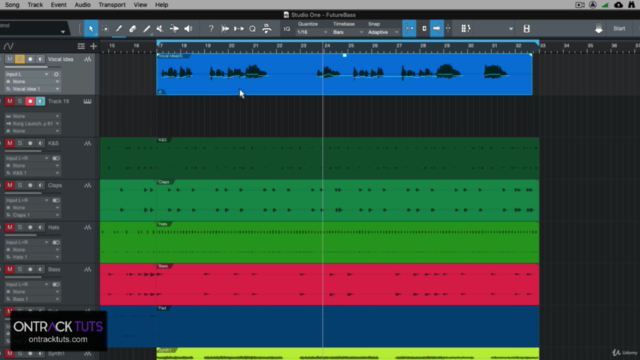This screenshot has width=640, height=360.
Task: Select the Eraser tool
Action: pos(133,29)
